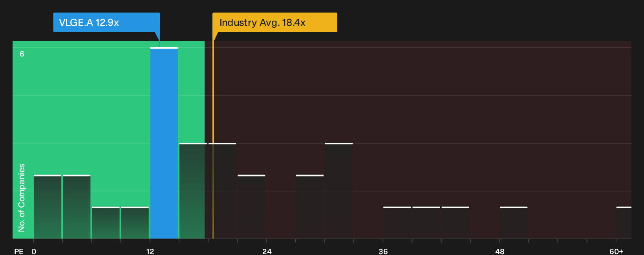This screenshot has width=644, height=255.
Task: Click the x-axis label 0
Action: (34, 251)
